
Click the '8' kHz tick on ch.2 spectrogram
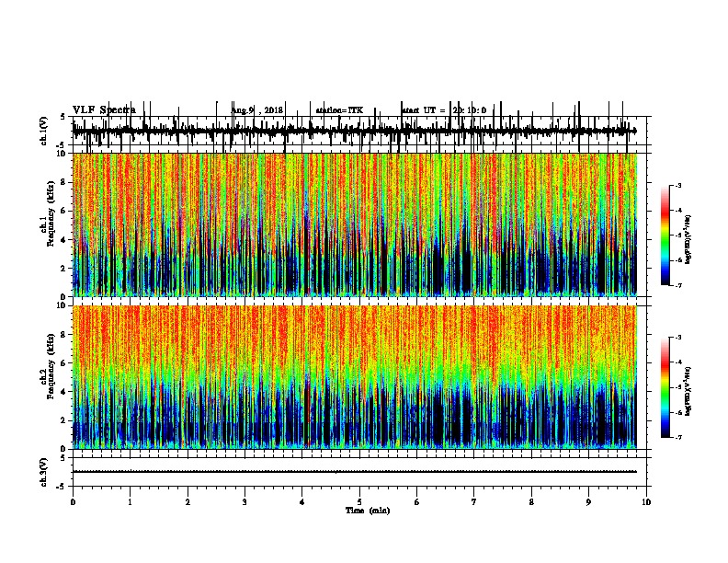click(64, 335)
